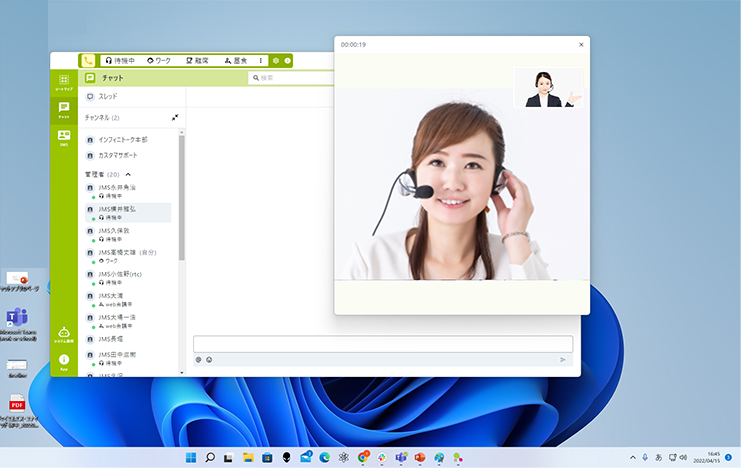Set status to 離席 (away)
The image size is (744, 469).
[x=197, y=61]
